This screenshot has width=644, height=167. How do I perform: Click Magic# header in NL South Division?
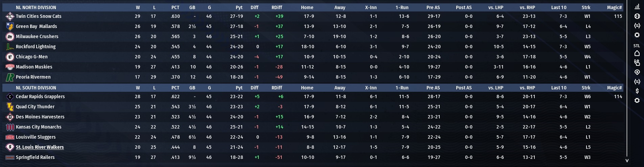click(x=614, y=88)
